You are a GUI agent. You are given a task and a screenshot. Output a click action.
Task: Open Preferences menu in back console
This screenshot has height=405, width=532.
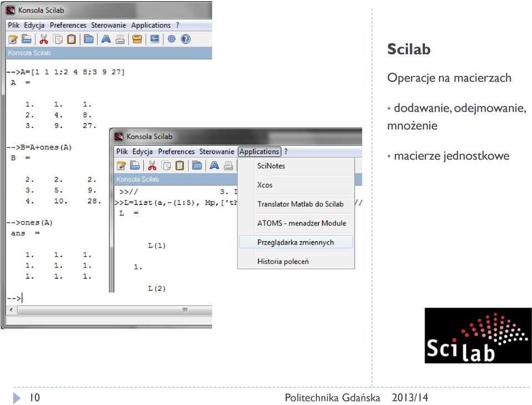coord(68,25)
